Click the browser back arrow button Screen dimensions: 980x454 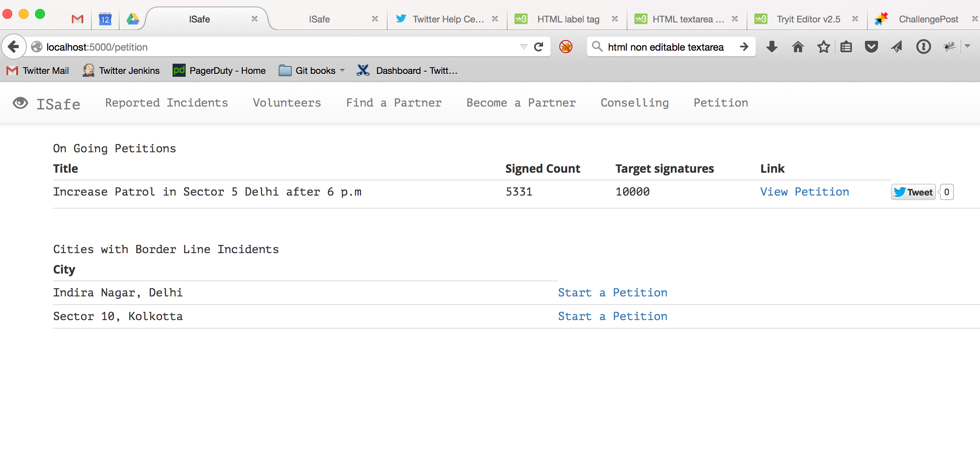pyautogui.click(x=13, y=47)
